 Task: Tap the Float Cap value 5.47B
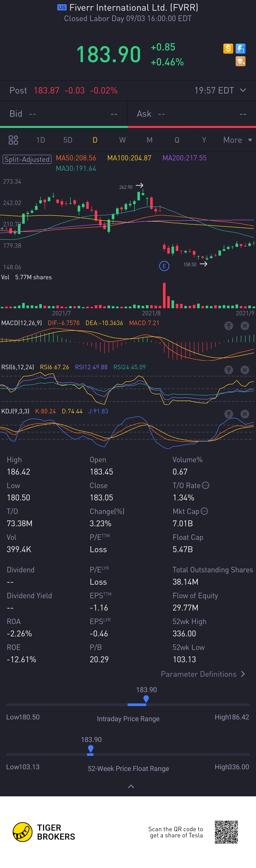click(x=183, y=549)
